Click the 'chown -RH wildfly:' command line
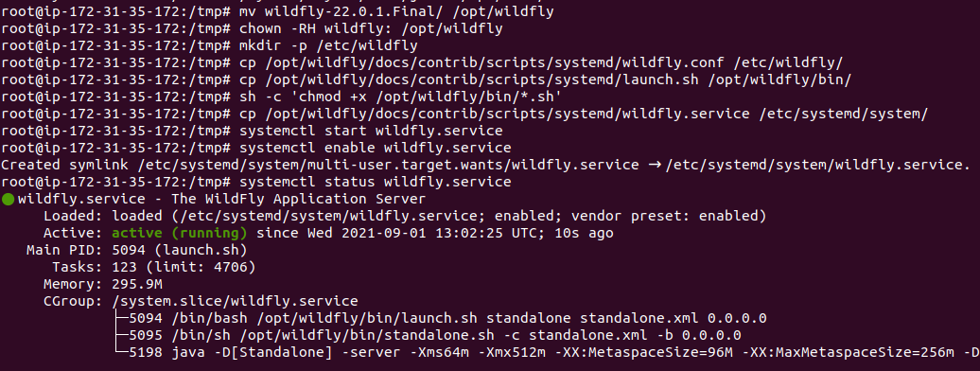The image size is (980, 371). [371, 29]
